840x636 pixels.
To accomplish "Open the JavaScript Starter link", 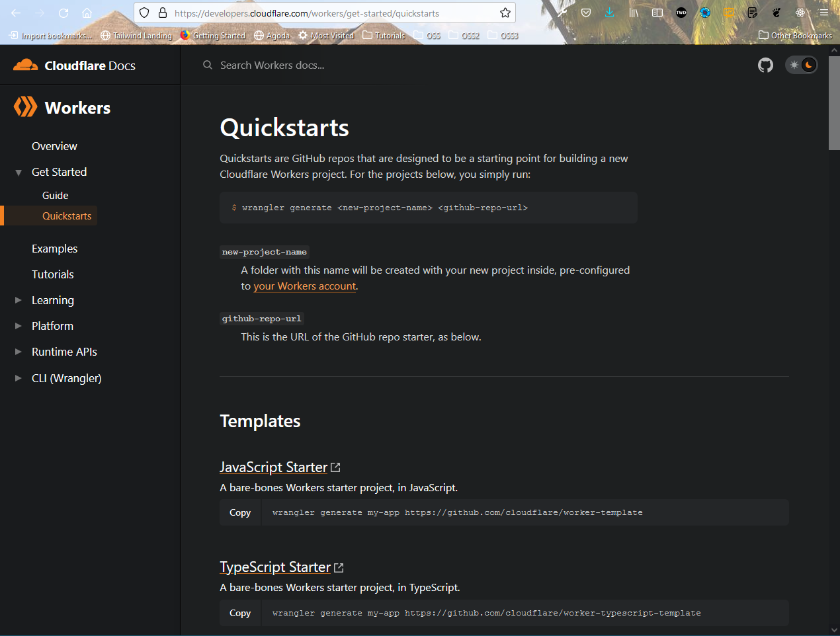I will [x=274, y=467].
